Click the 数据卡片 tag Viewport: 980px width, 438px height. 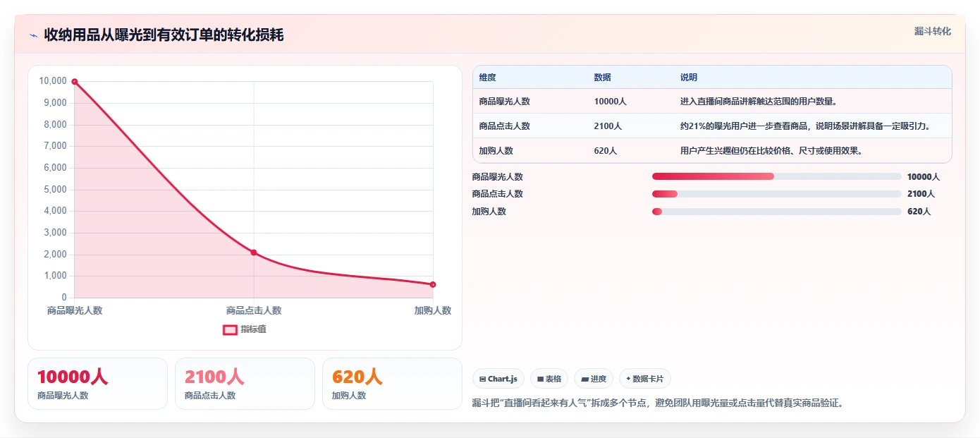[x=645, y=379]
